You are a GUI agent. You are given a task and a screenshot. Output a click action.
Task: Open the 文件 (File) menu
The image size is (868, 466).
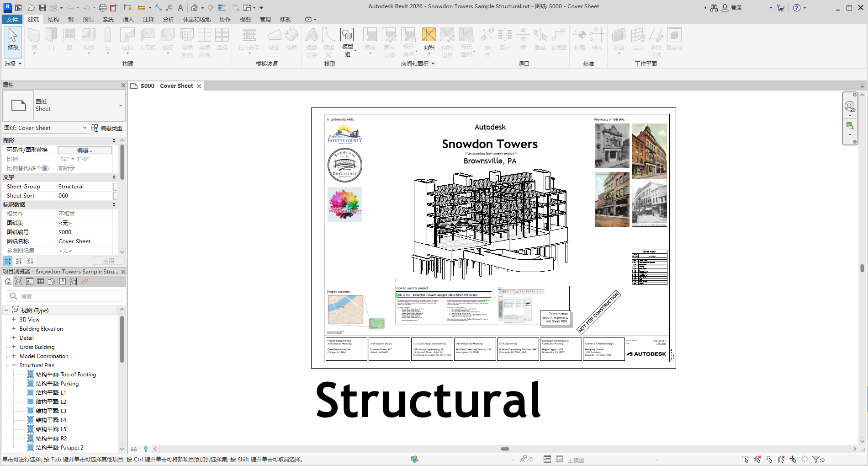[12, 19]
